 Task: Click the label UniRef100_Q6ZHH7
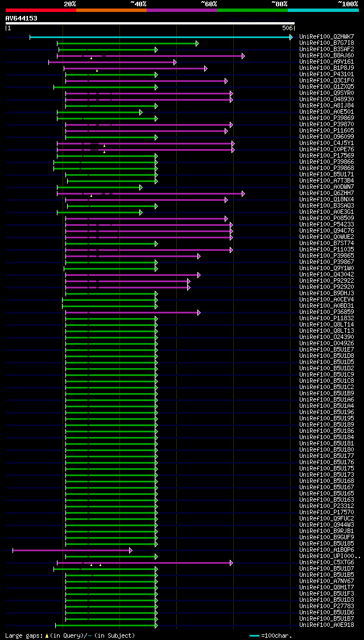[326, 193]
